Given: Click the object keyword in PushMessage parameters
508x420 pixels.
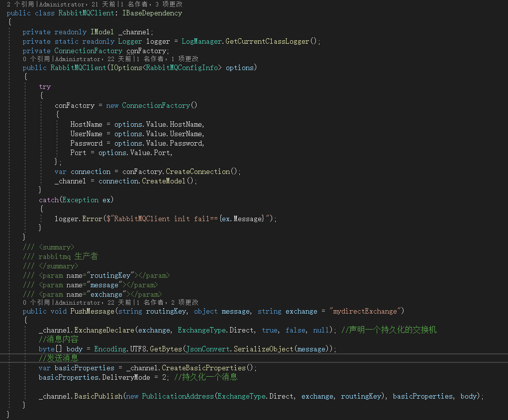Looking at the screenshot, I should click(205, 311).
